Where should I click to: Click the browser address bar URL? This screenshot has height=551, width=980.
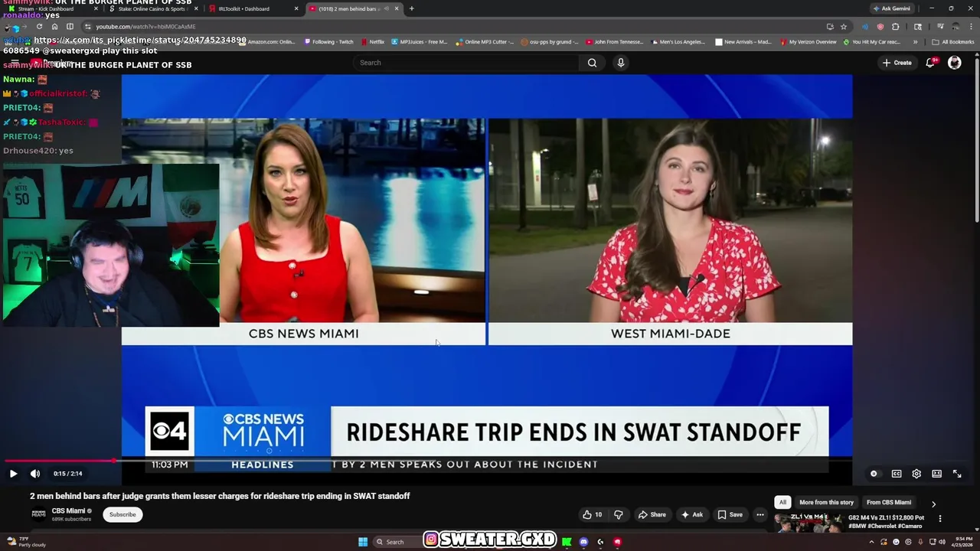145,27
